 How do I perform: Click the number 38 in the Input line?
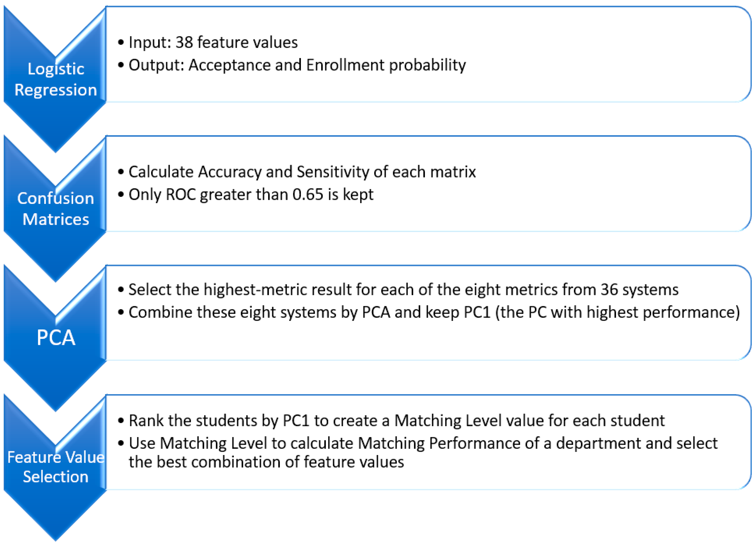coord(184,42)
